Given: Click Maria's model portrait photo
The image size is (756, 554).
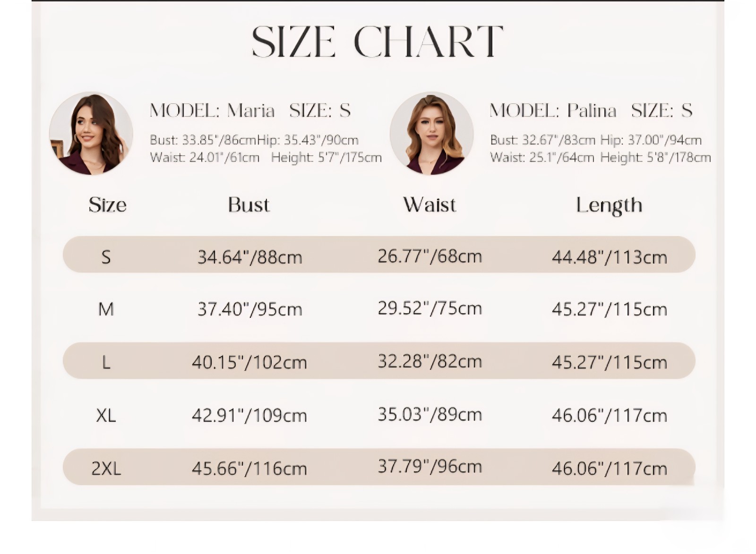Looking at the screenshot, I should click(91, 134).
